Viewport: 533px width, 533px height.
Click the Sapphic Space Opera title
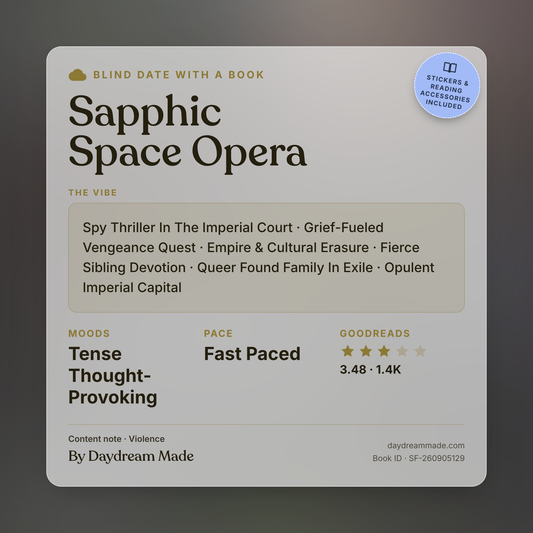tap(188, 133)
